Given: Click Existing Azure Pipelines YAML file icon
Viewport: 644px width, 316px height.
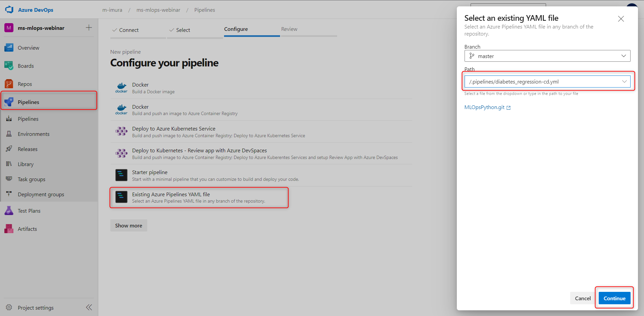Looking at the screenshot, I should pos(121,197).
